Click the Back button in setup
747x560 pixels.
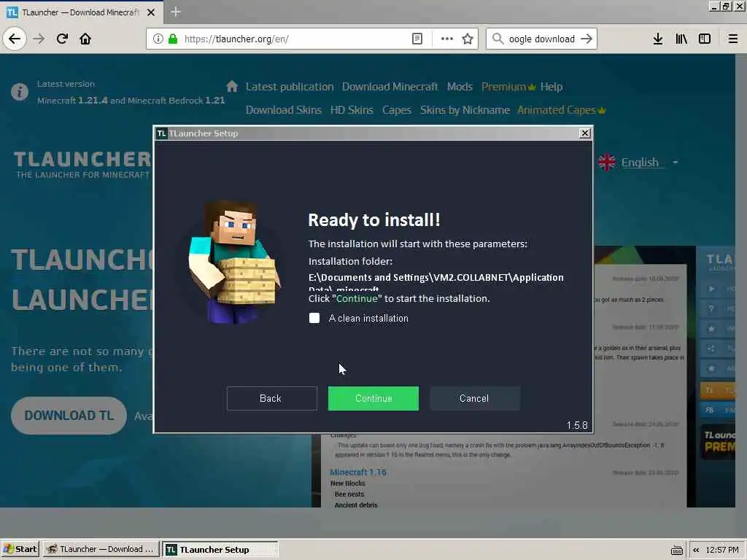click(271, 399)
